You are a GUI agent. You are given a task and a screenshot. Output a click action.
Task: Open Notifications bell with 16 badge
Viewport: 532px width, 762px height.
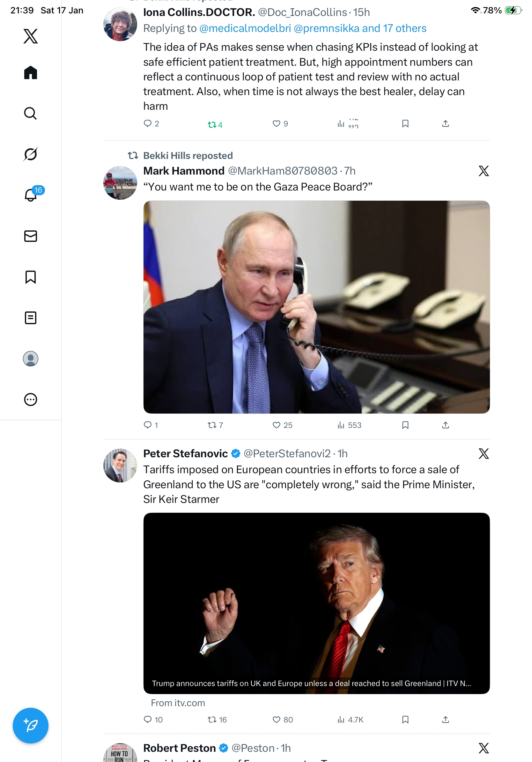tap(31, 195)
